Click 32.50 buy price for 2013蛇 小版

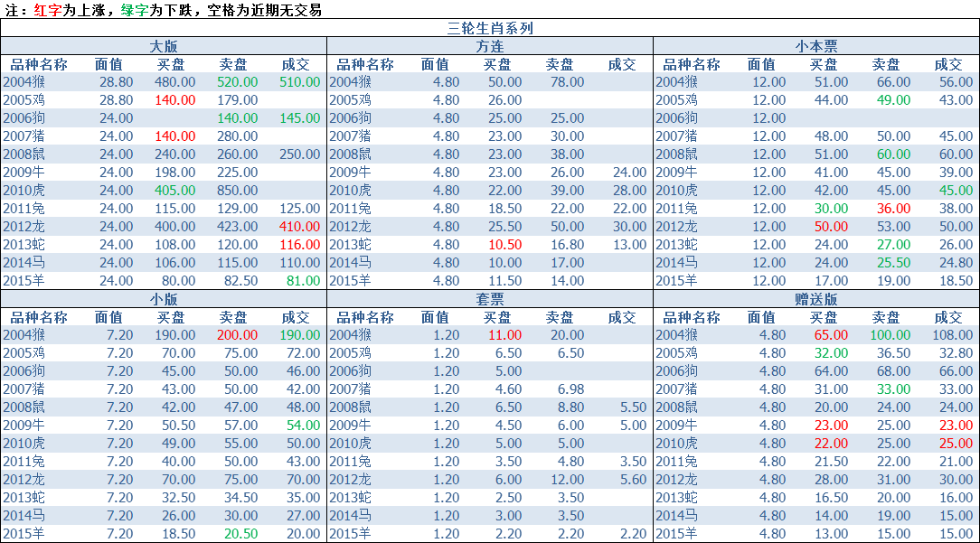pyautogui.click(x=179, y=498)
